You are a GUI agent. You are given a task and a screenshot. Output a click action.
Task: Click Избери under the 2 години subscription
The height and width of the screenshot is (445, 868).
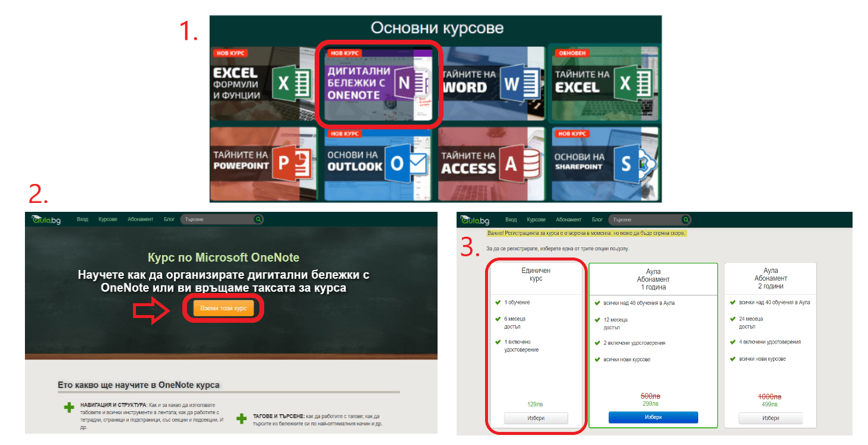771,418
